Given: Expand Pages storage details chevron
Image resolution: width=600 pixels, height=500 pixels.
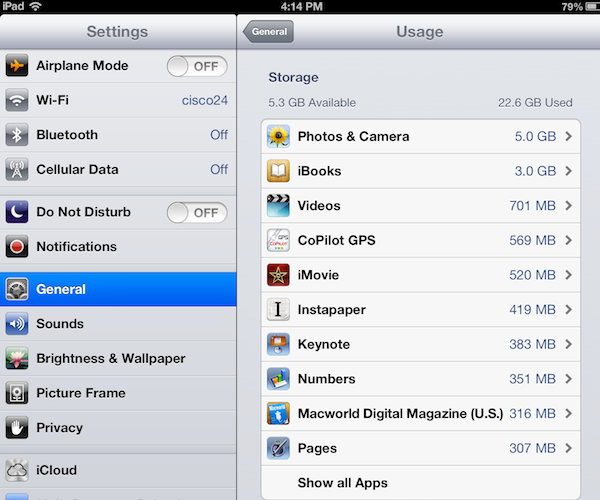Looking at the screenshot, I should [x=569, y=448].
